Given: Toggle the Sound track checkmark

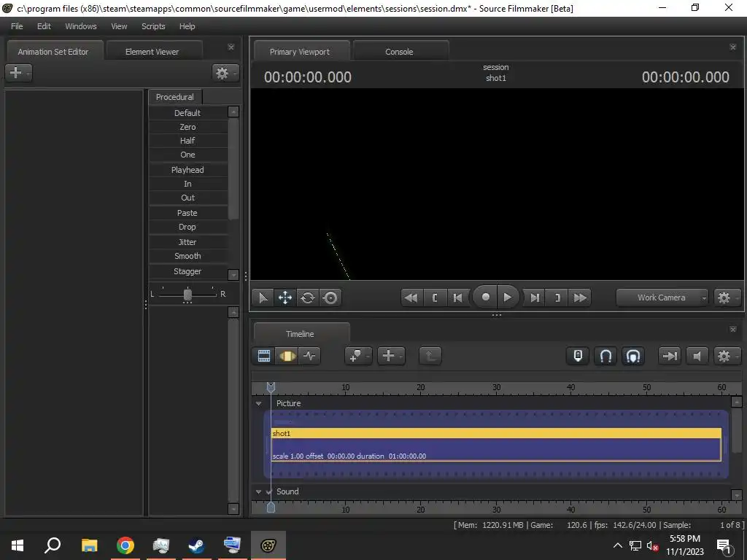Looking at the screenshot, I should [269, 491].
